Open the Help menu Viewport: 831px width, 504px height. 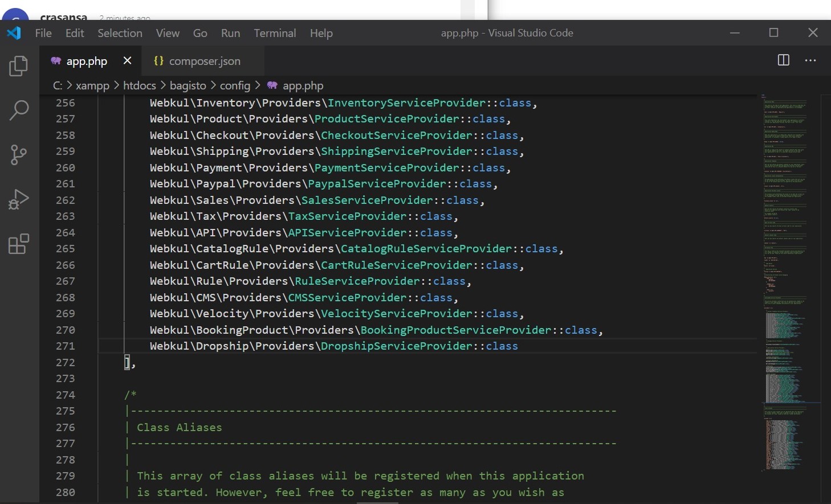(321, 33)
